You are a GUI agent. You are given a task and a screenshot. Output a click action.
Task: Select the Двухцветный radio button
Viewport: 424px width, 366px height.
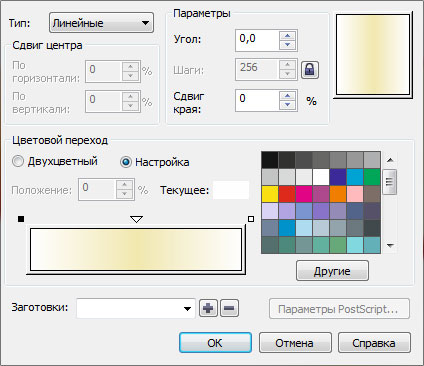[x=18, y=161]
